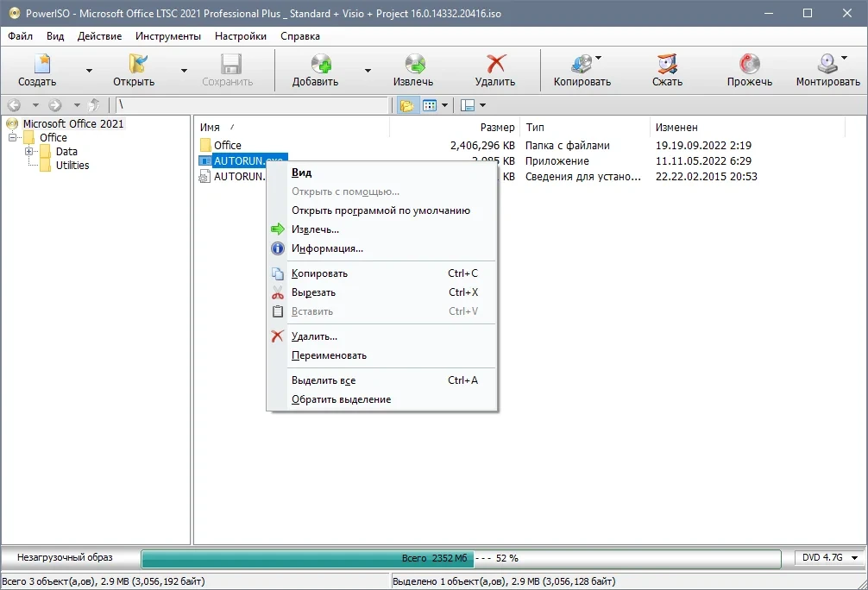Click the path address input field
The width and height of the screenshot is (868, 590).
click(253, 104)
